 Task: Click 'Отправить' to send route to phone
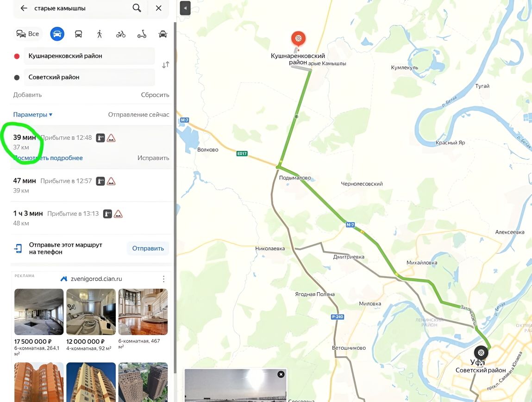click(148, 248)
